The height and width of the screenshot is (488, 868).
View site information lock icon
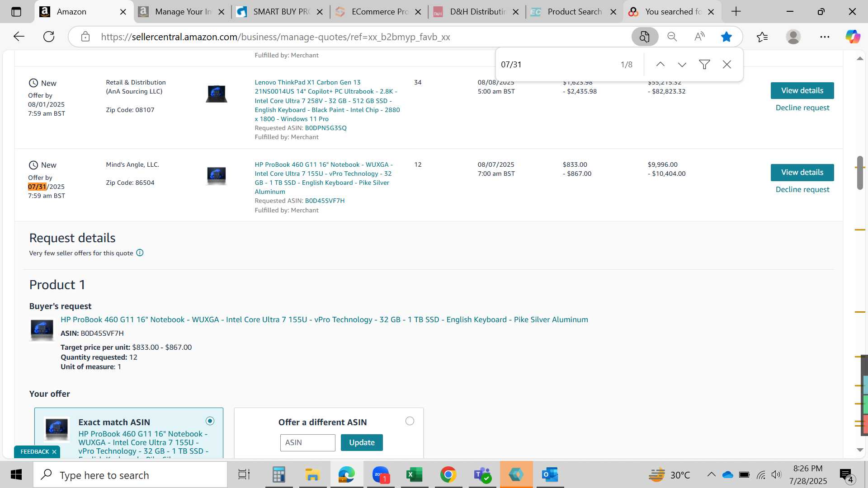click(x=85, y=37)
